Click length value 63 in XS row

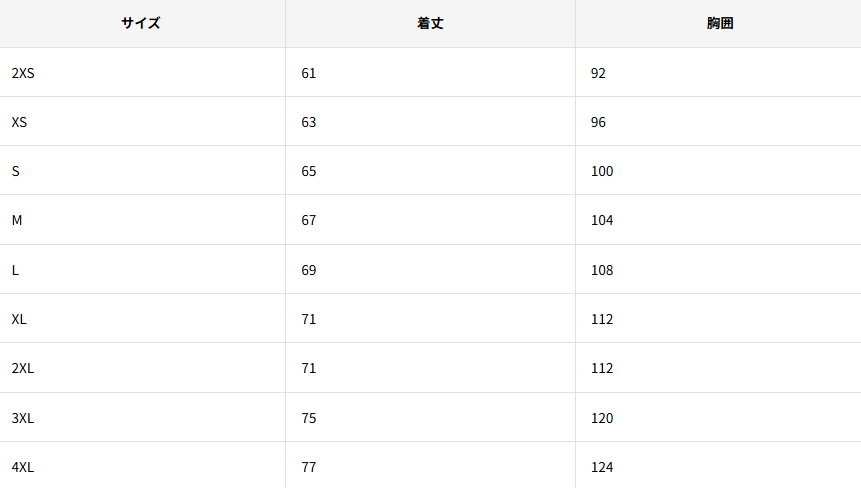[308, 122]
